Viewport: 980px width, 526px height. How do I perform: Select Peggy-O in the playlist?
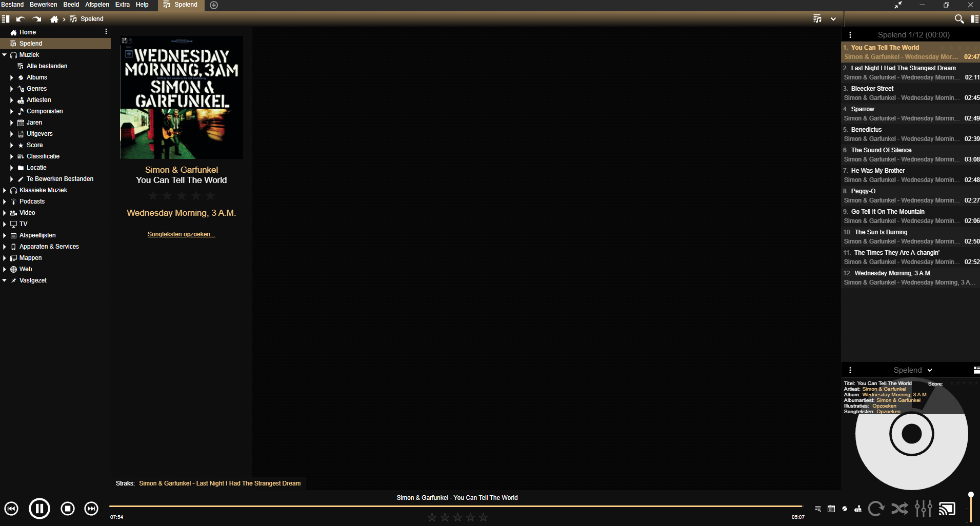tap(911, 196)
